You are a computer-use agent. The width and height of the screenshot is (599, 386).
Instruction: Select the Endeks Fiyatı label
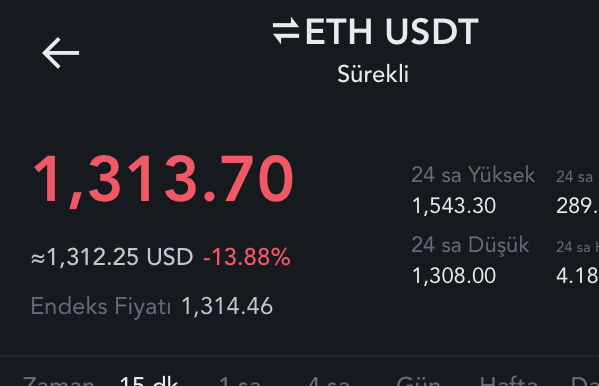[x=101, y=306]
